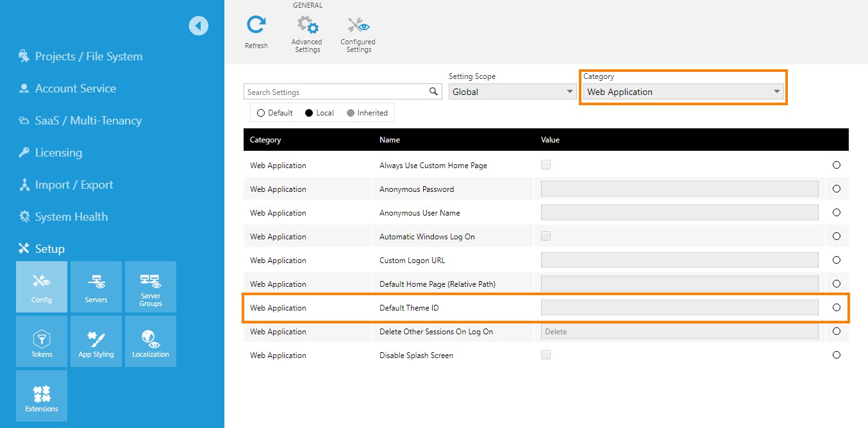Navigate to the Licensing section
This screenshot has height=428, width=868.
pyautogui.click(x=59, y=152)
